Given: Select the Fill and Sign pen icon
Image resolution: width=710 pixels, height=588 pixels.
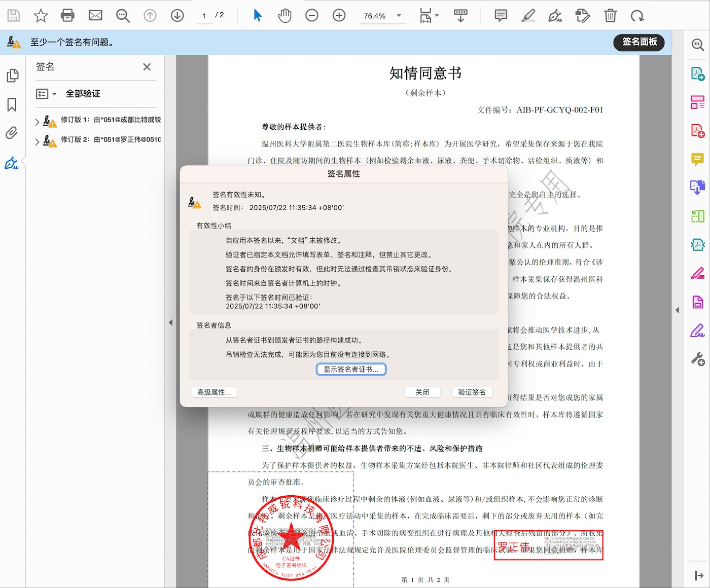Looking at the screenshot, I should (x=555, y=16).
